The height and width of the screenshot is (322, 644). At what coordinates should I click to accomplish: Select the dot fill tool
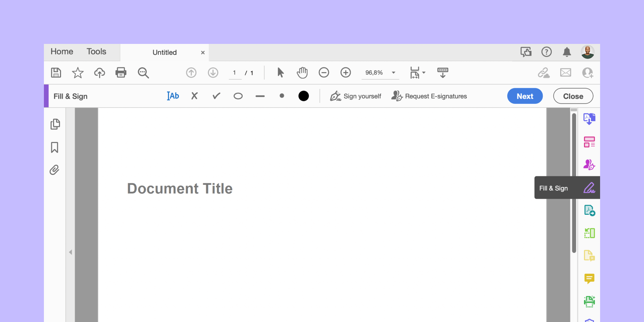coord(282,96)
